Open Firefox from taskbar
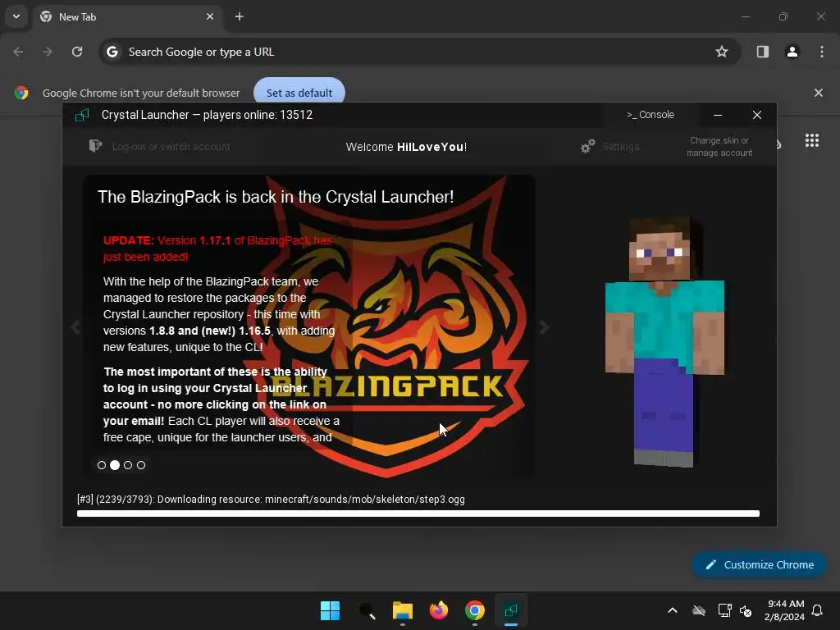This screenshot has height=630, width=840. pos(439,610)
